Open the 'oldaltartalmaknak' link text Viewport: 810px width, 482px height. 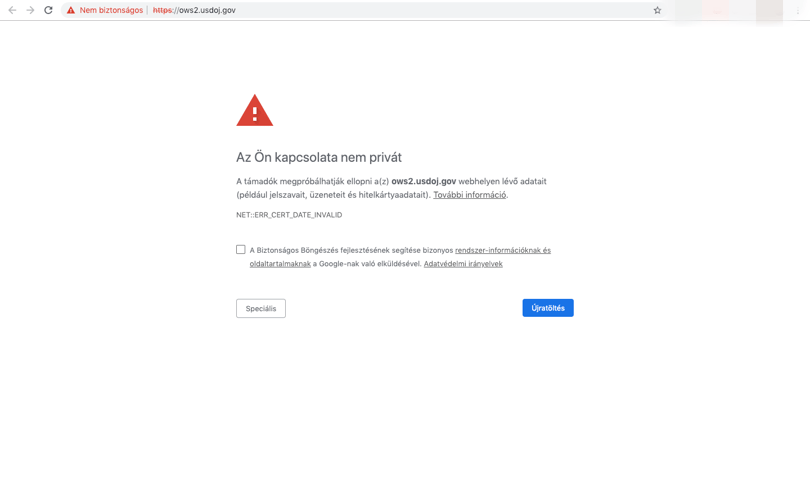280,263
